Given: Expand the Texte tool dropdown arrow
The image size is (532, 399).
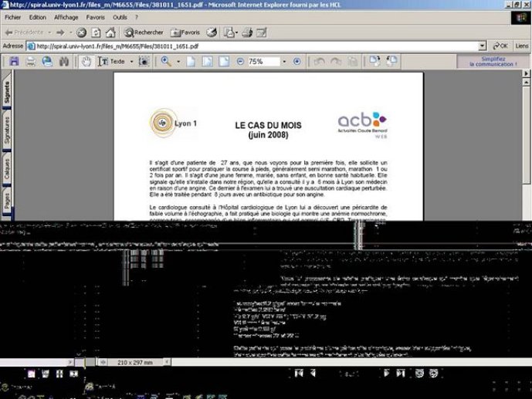Looking at the screenshot, I should click(131, 62).
